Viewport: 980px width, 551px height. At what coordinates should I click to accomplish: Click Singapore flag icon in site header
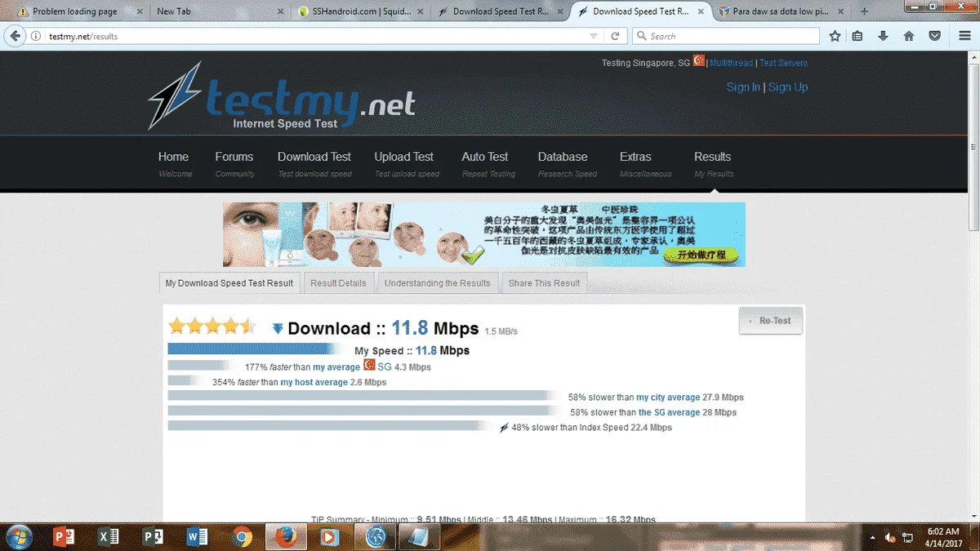pos(699,60)
